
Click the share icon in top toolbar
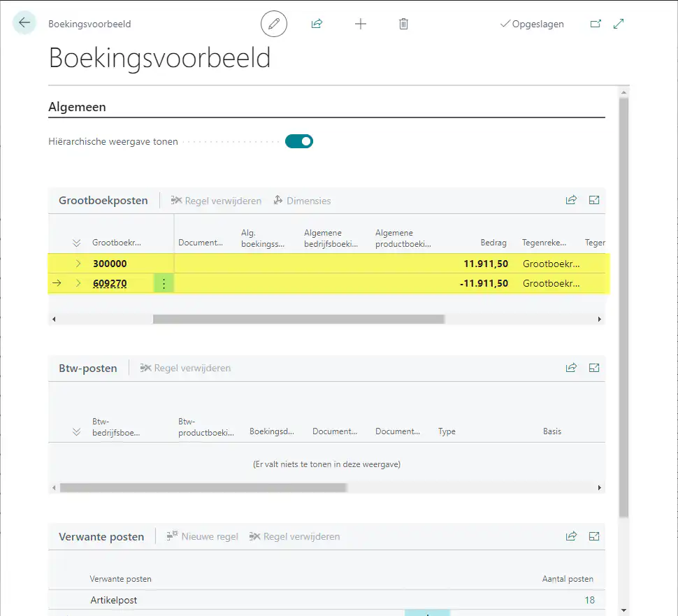click(x=317, y=24)
